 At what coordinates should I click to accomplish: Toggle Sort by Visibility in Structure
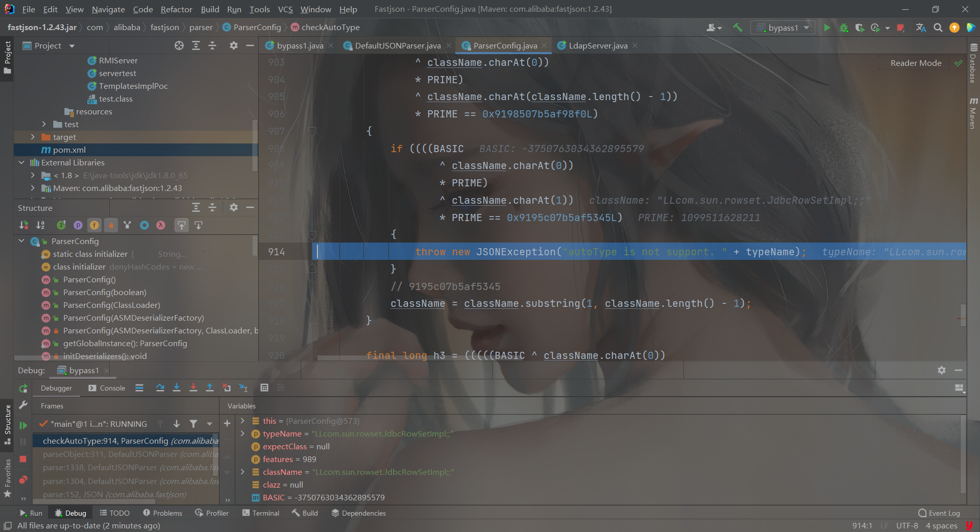coord(24,225)
